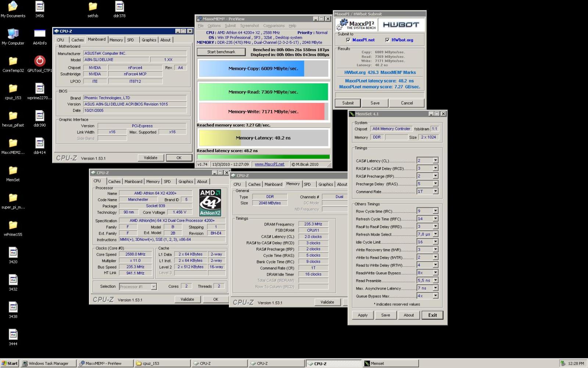Open the Comparisons menu in MaxxMEM²

274,26
